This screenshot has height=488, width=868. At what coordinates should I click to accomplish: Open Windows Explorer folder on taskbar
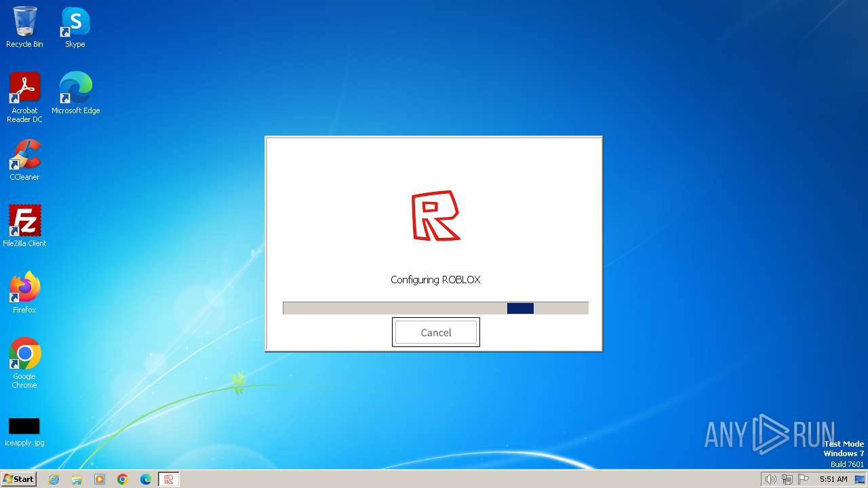(77, 479)
